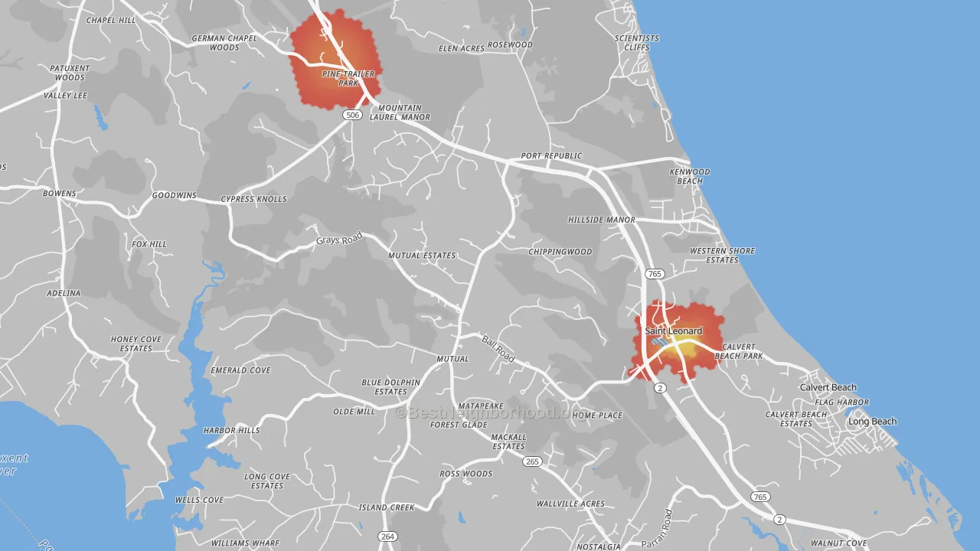Click the Calvert Beach Park label

click(739, 351)
